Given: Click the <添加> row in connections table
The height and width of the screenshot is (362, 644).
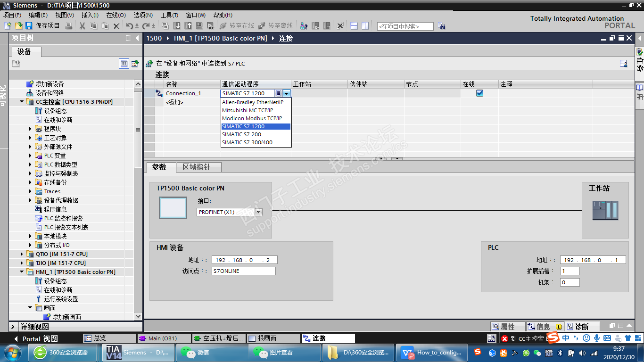Looking at the screenshot, I should (174, 102).
